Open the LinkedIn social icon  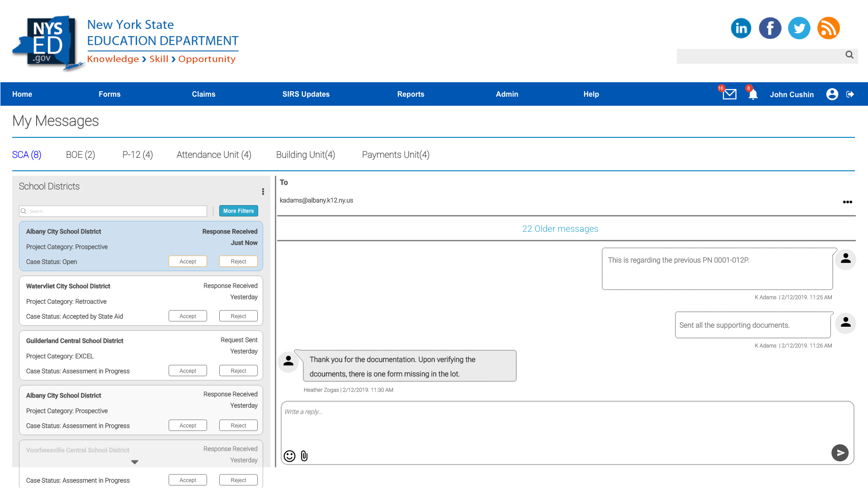pos(741,28)
